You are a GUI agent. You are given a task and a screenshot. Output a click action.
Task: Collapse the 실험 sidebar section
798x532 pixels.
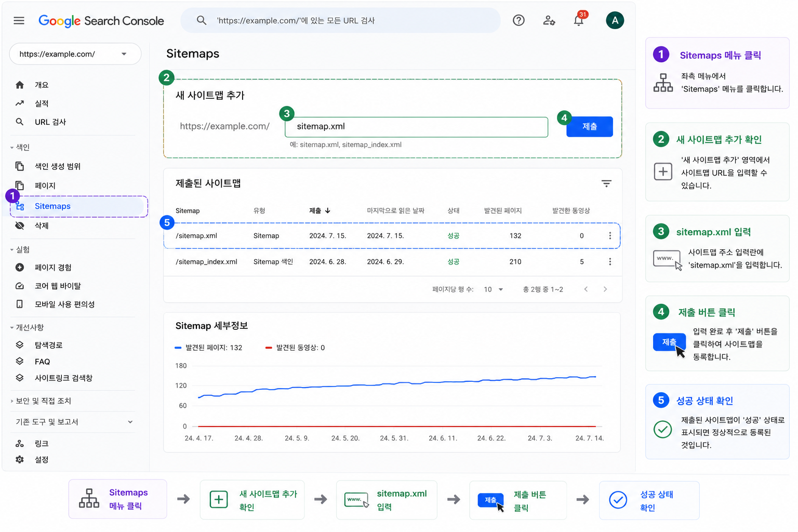pyautogui.click(x=20, y=250)
